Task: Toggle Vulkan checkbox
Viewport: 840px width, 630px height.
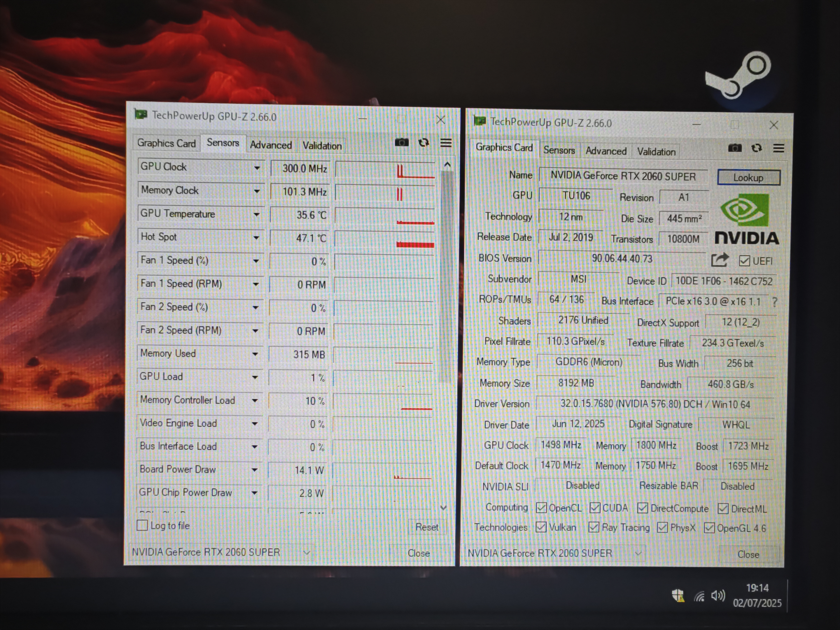Action: click(541, 527)
